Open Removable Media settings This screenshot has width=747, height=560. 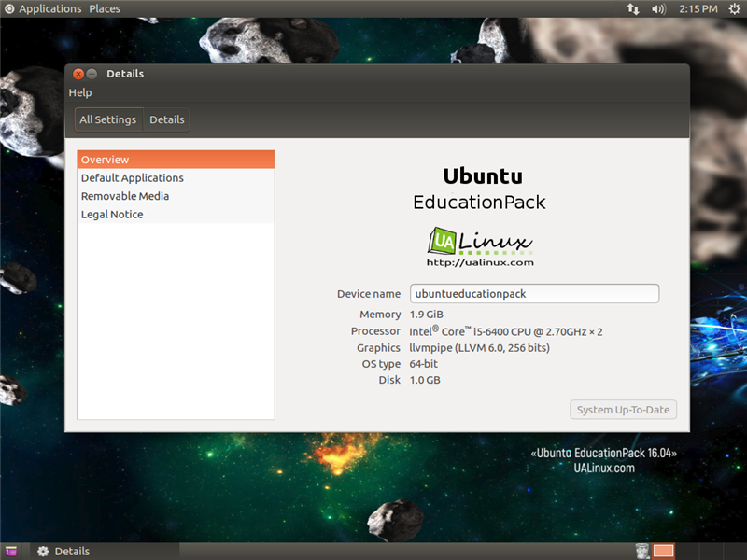pyautogui.click(x=176, y=196)
